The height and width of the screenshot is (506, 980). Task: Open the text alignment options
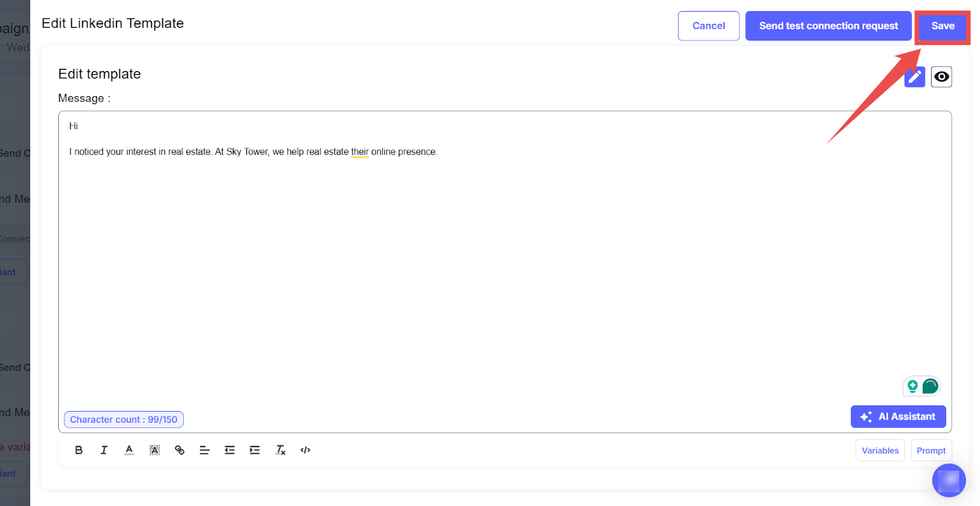(x=205, y=450)
